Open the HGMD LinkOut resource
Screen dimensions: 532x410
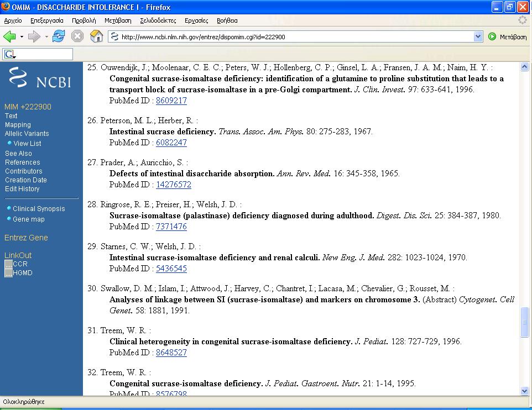tap(22, 272)
